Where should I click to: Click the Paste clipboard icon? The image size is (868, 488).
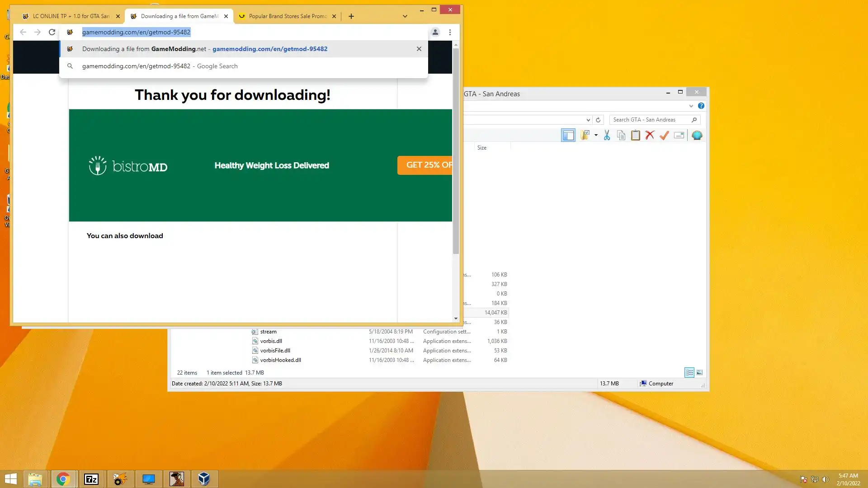pyautogui.click(x=635, y=135)
